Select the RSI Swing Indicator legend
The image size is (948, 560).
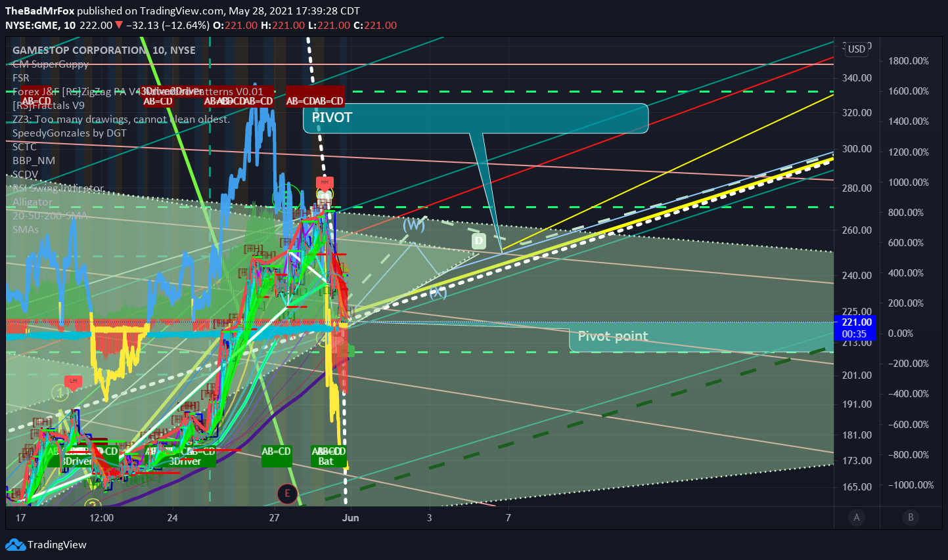pos(58,188)
